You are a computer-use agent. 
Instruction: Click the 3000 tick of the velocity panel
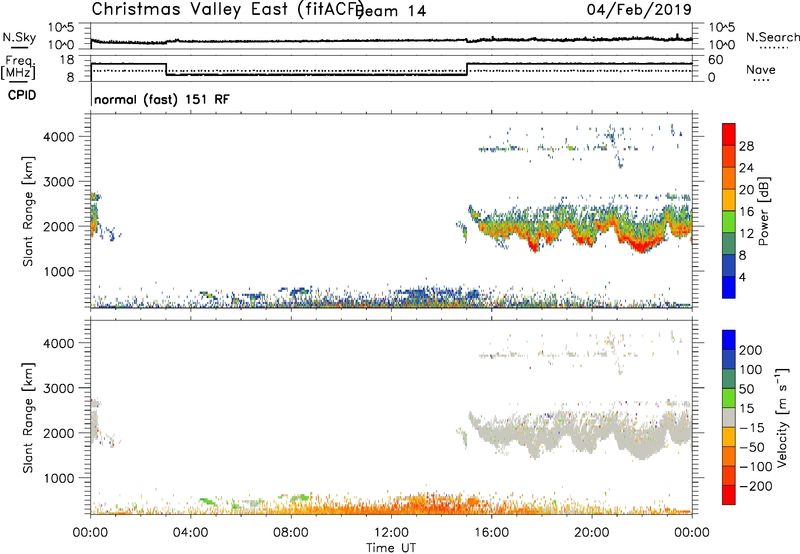(x=59, y=388)
